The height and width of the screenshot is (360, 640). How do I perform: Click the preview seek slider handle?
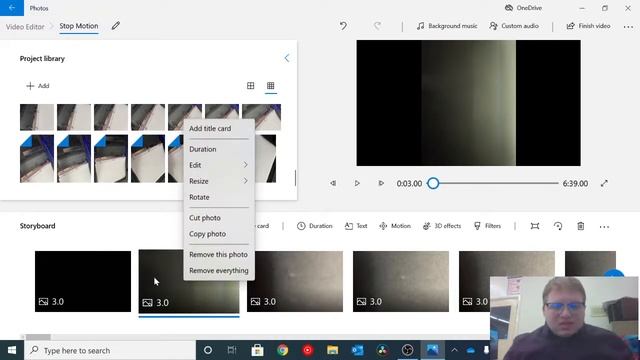433,183
